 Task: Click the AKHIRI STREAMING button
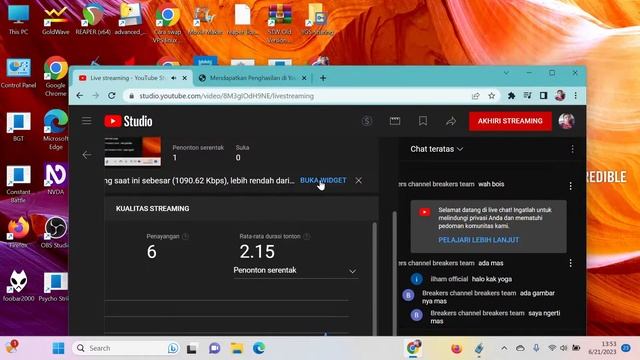click(x=510, y=121)
